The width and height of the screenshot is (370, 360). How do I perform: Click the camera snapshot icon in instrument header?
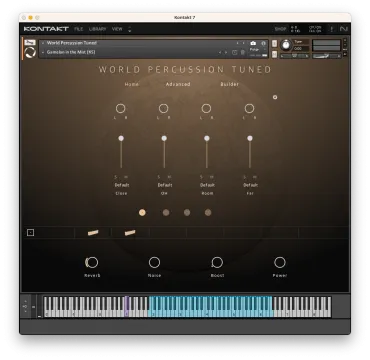253,43
